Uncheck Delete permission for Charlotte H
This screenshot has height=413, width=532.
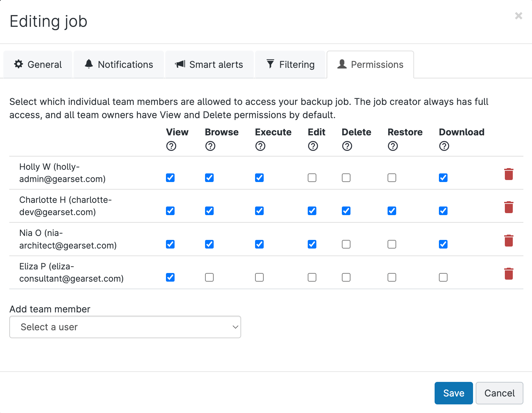point(346,211)
